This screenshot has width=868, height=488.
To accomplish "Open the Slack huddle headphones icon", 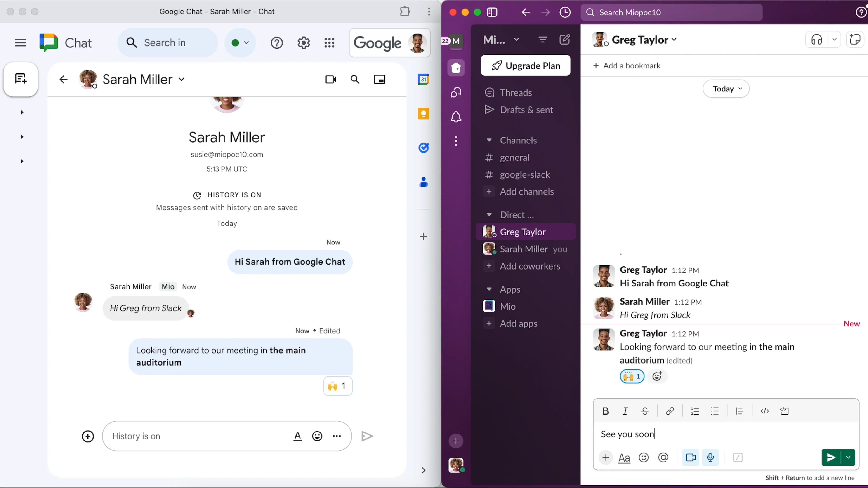I will click(816, 40).
